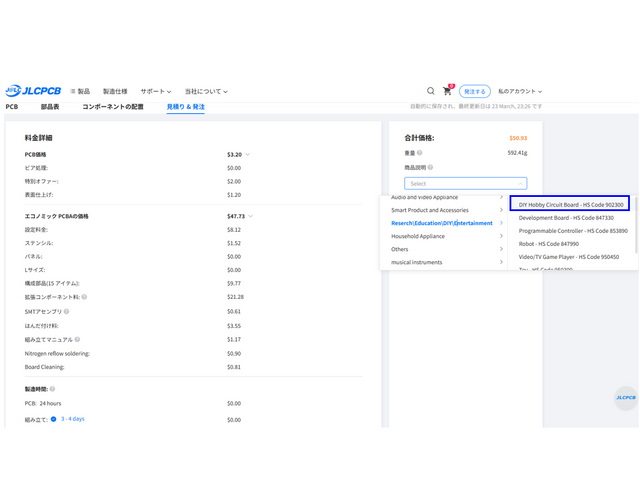Screen dimensions: 640x480
Task: Switch to the PCB tab
Action: (11, 107)
